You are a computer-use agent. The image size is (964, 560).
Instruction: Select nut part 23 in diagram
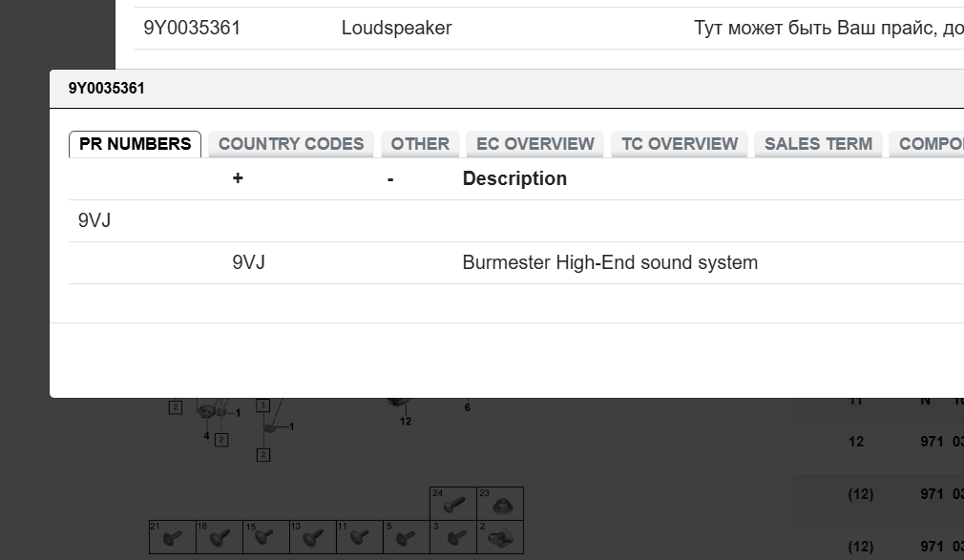pyautogui.click(x=500, y=504)
